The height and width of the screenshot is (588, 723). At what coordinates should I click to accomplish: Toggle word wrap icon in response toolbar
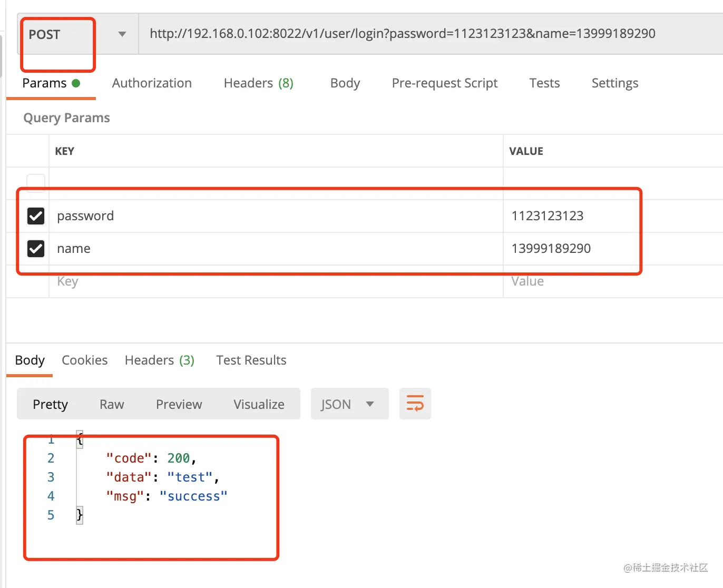click(x=415, y=404)
